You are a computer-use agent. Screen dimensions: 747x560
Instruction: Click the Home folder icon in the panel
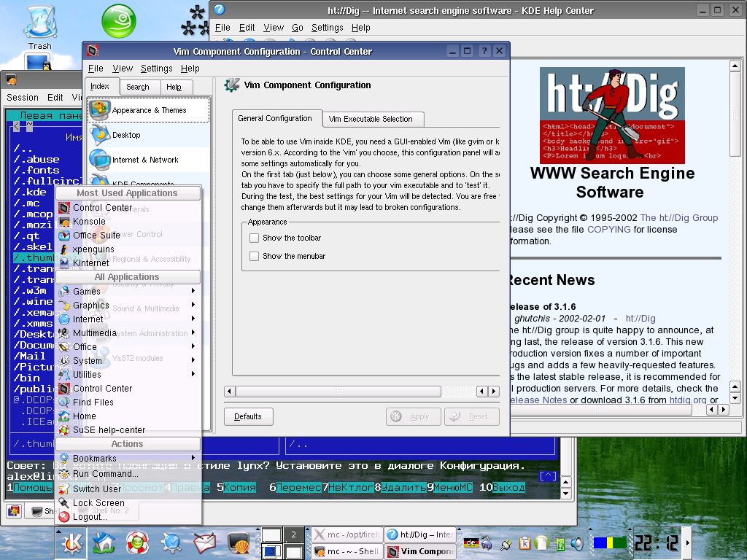click(x=104, y=542)
